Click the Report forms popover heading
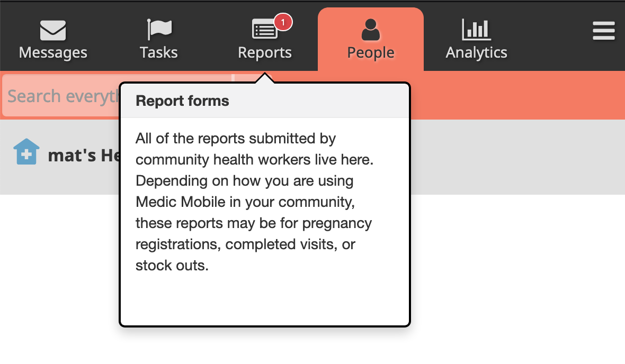Screen dimensions: 625x364 coord(182,101)
